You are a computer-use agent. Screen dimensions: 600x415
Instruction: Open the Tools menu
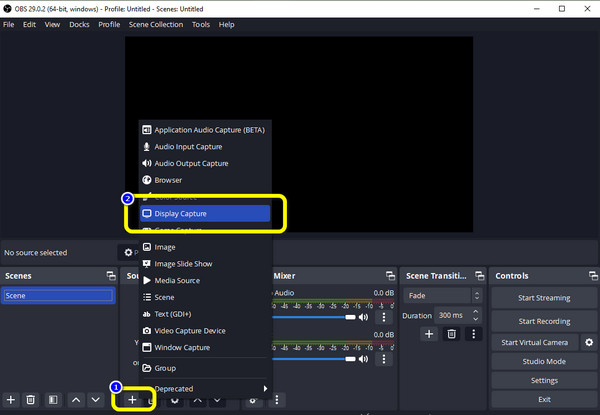coord(201,24)
